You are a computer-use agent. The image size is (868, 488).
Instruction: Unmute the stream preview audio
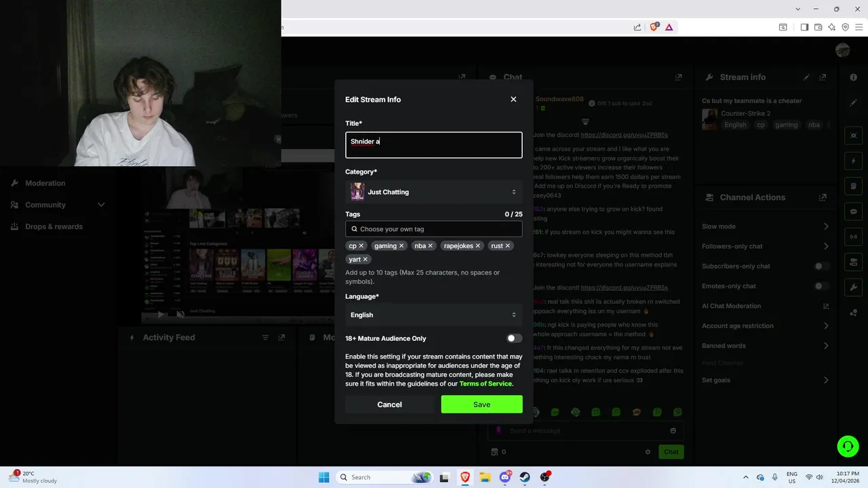[x=180, y=314]
